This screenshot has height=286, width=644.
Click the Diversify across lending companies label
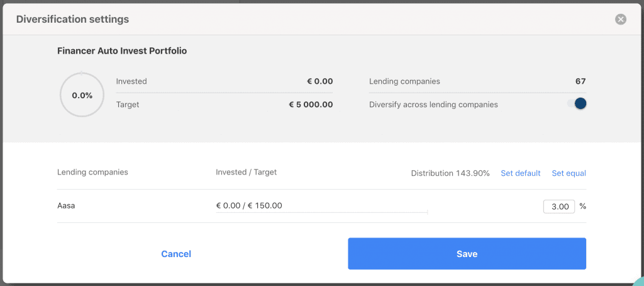pos(433,105)
